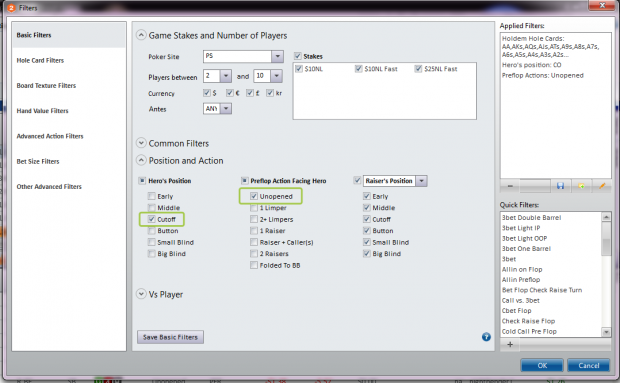The image size is (620, 383).
Task: Uncheck the $10NL stake
Action: (299, 69)
